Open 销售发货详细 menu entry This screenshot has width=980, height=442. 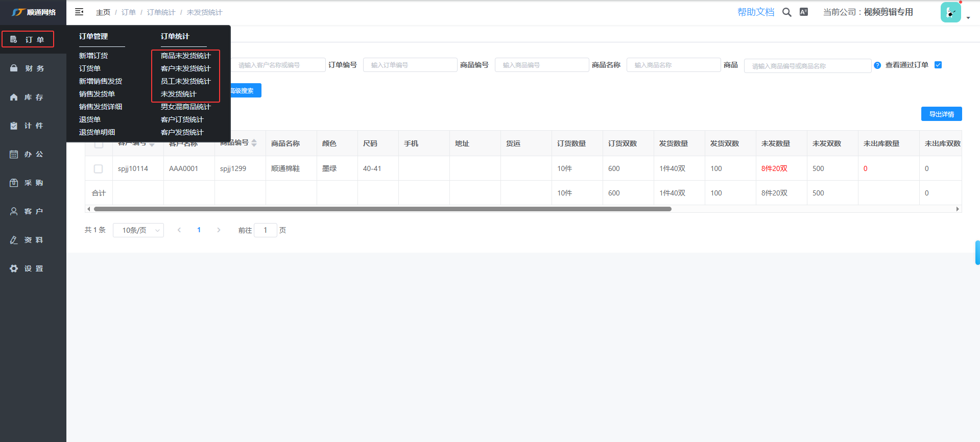pos(101,107)
